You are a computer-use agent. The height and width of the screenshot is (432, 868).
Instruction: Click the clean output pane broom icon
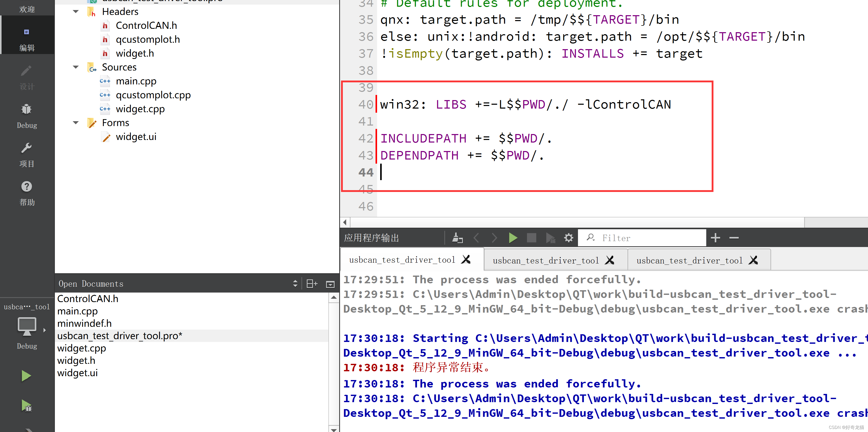[457, 238]
